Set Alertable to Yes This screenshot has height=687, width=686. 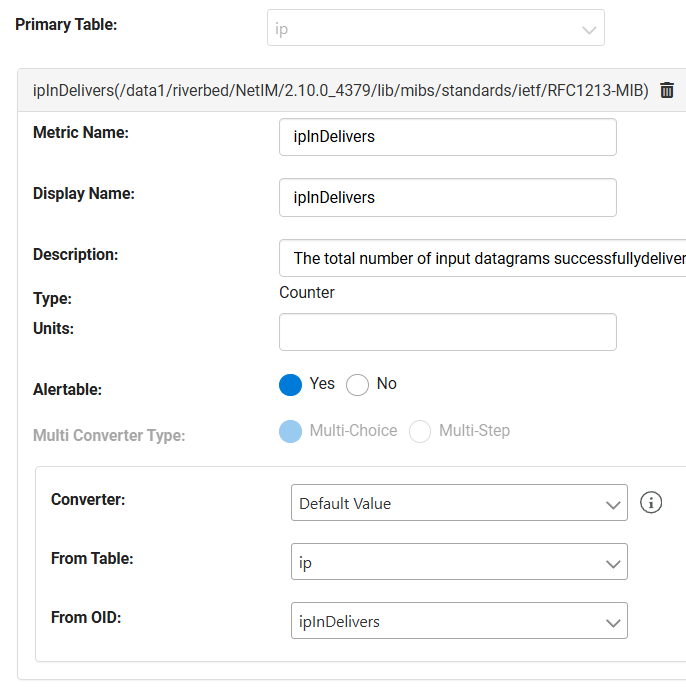[x=290, y=384]
